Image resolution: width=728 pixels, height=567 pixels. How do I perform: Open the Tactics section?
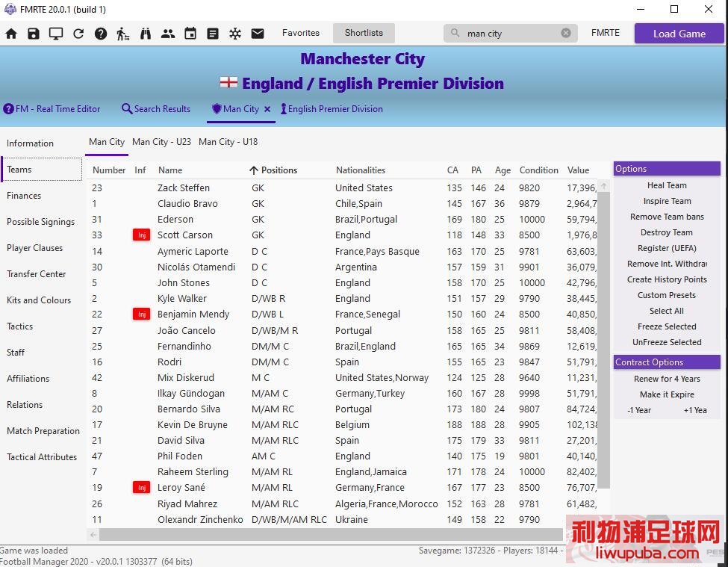pyautogui.click(x=20, y=326)
